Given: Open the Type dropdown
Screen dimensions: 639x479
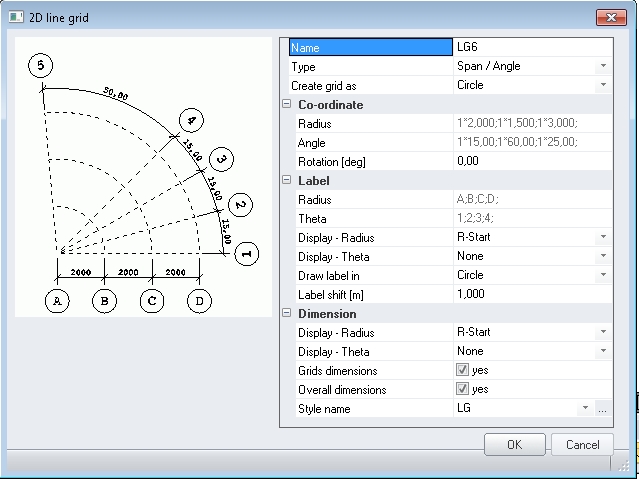Looking at the screenshot, I should [604, 66].
